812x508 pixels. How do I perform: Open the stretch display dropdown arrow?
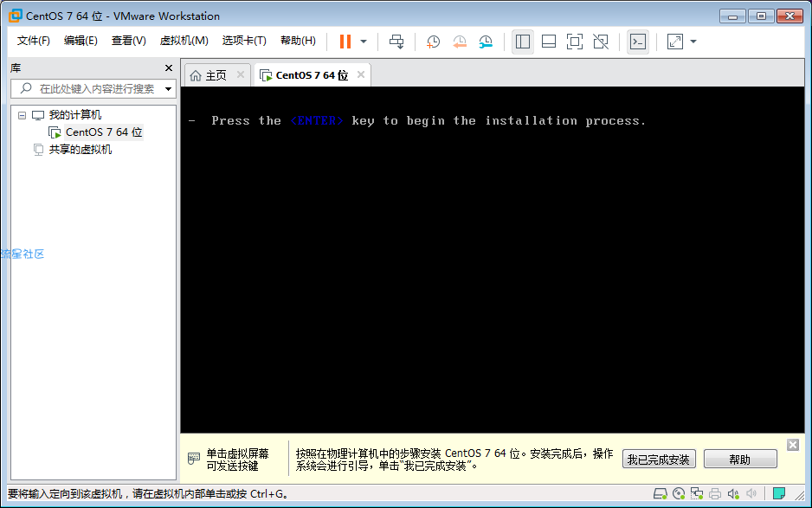click(693, 42)
